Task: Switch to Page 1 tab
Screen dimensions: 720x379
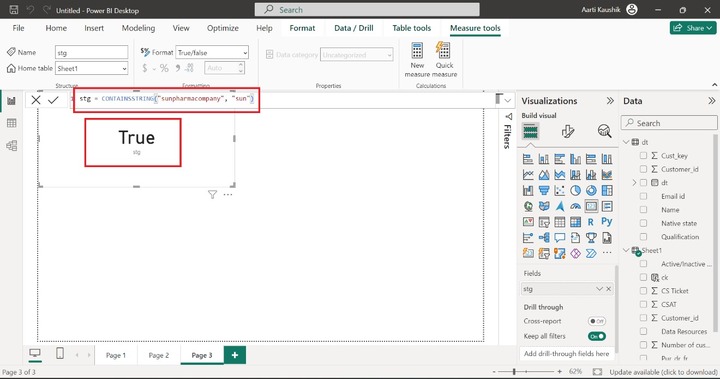Action: 115,355
